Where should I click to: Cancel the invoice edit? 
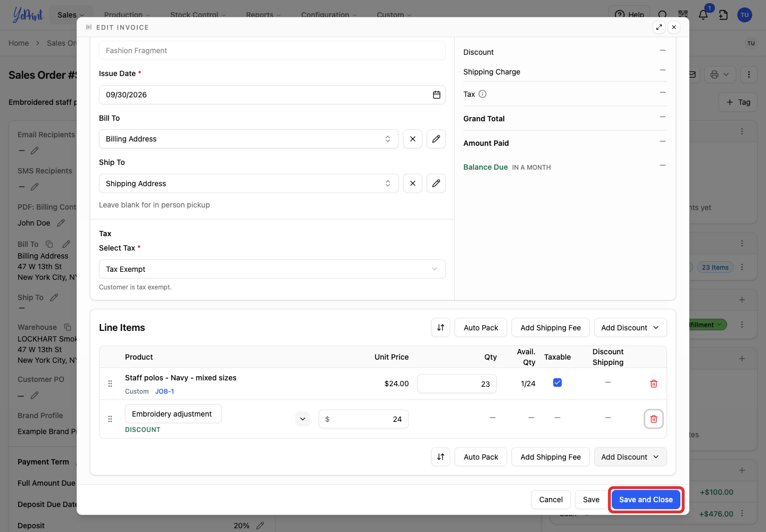(x=551, y=500)
